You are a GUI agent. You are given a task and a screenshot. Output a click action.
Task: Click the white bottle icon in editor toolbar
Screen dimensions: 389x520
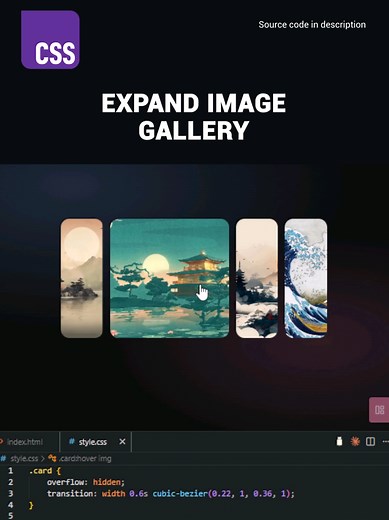(x=339, y=441)
